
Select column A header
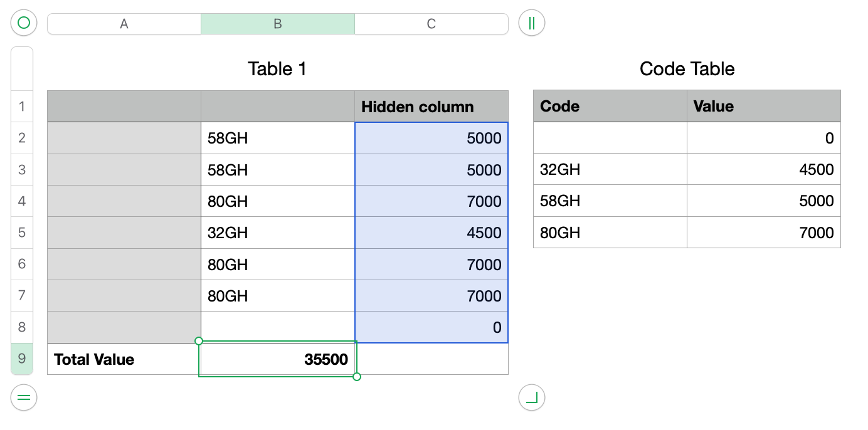[124, 23]
